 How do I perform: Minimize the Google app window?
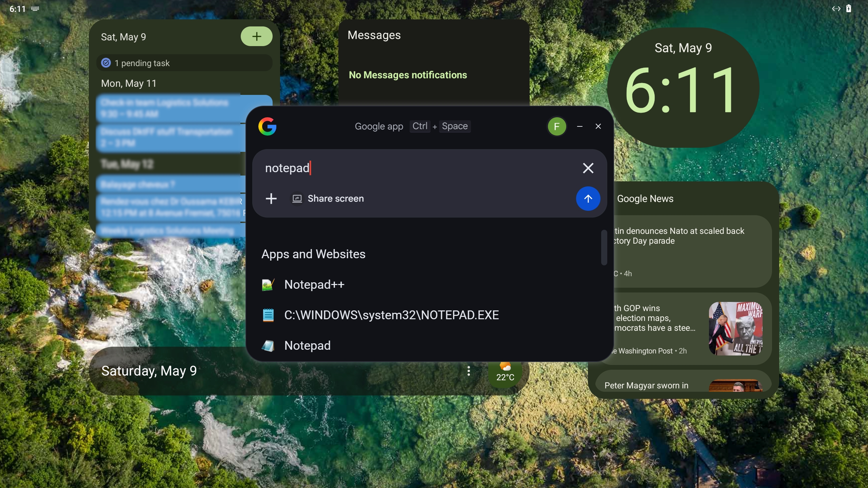point(580,126)
